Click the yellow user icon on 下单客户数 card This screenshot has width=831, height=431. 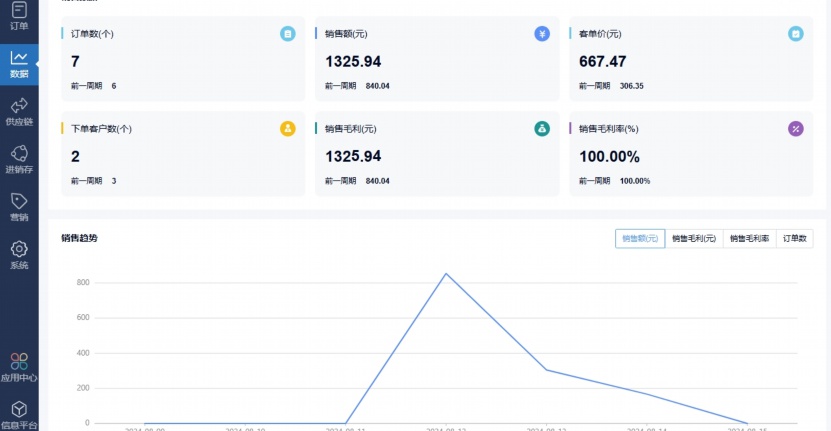[x=288, y=128]
